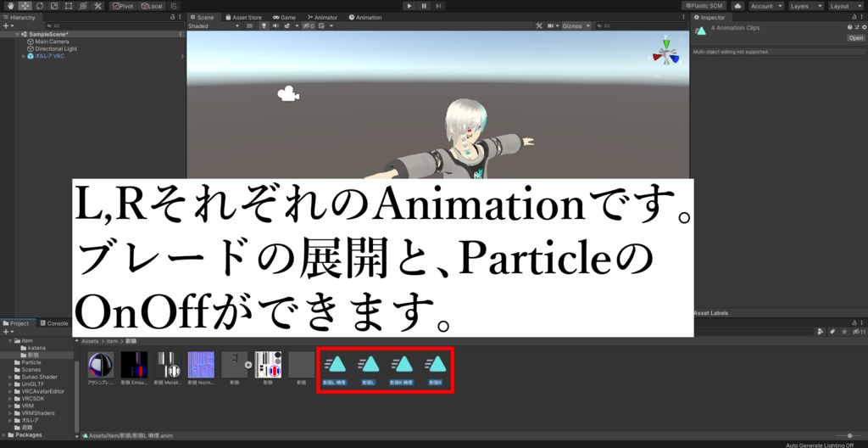Toggle 2D scene view mode
868x448 pixels.
[250, 25]
